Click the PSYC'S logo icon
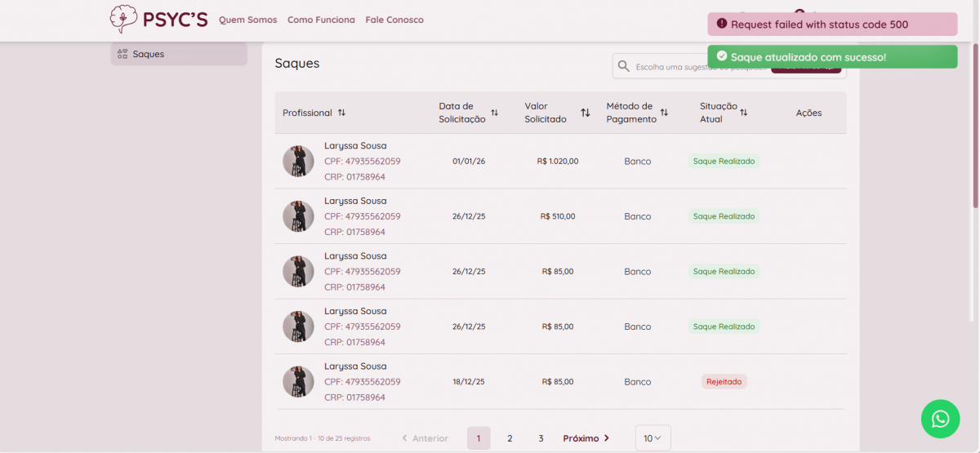The image size is (980, 453). point(123,19)
